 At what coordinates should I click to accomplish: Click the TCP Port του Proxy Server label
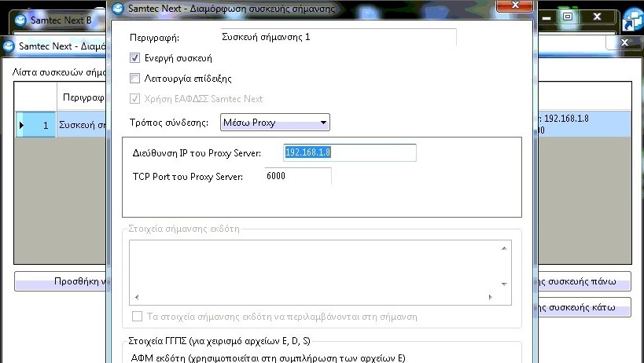(x=188, y=177)
